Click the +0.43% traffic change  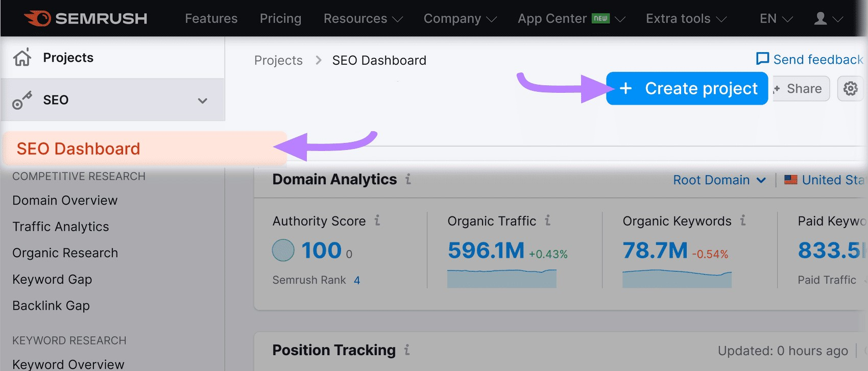click(x=548, y=254)
